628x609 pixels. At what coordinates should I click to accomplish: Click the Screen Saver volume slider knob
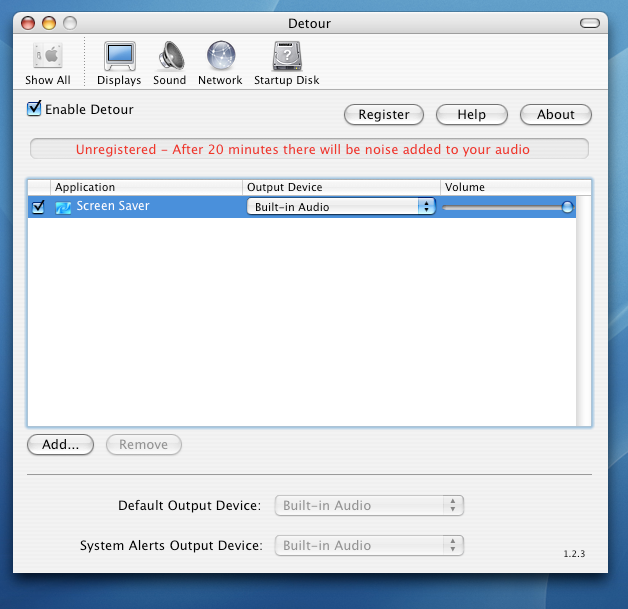click(567, 207)
